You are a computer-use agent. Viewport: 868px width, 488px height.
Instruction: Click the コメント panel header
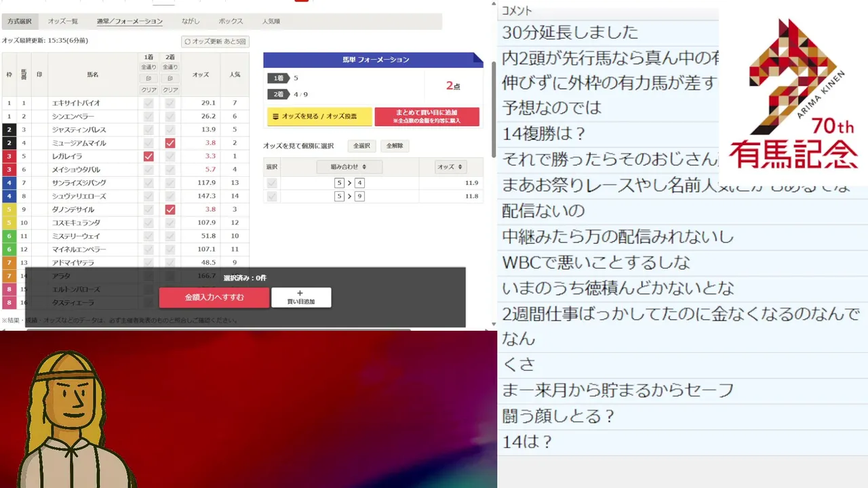(517, 11)
